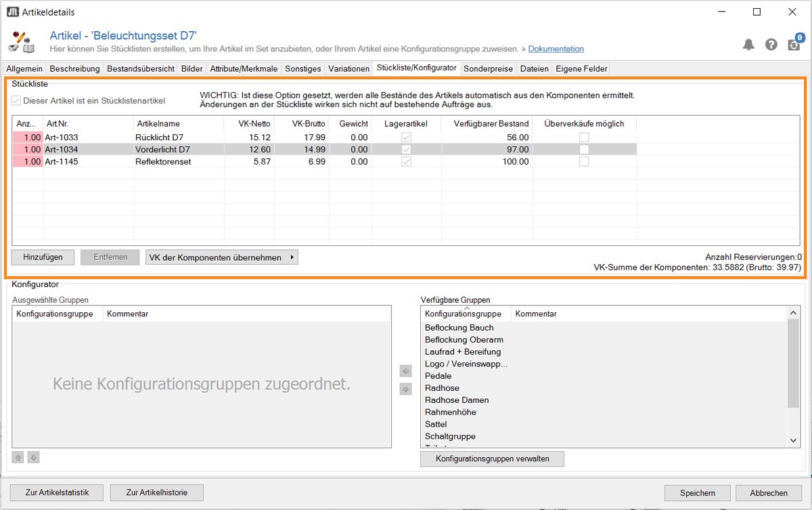Select 'Logo / Vereinswapp...' group

tap(466, 364)
